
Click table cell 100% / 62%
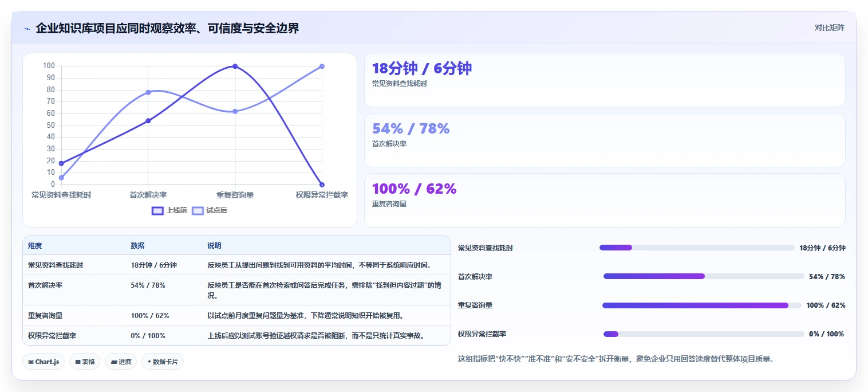pos(150,316)
